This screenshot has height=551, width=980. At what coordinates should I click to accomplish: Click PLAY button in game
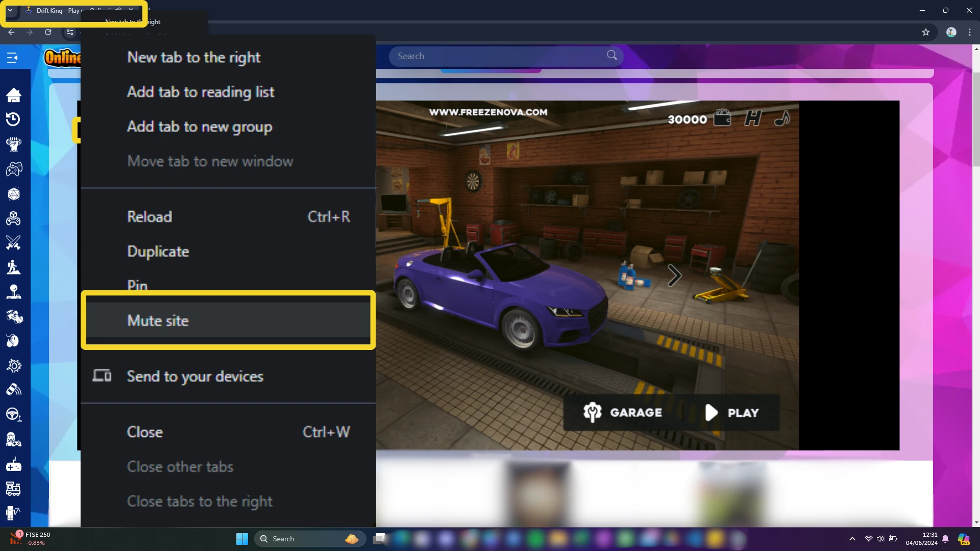pyautogui.click(x=730, y=412)
